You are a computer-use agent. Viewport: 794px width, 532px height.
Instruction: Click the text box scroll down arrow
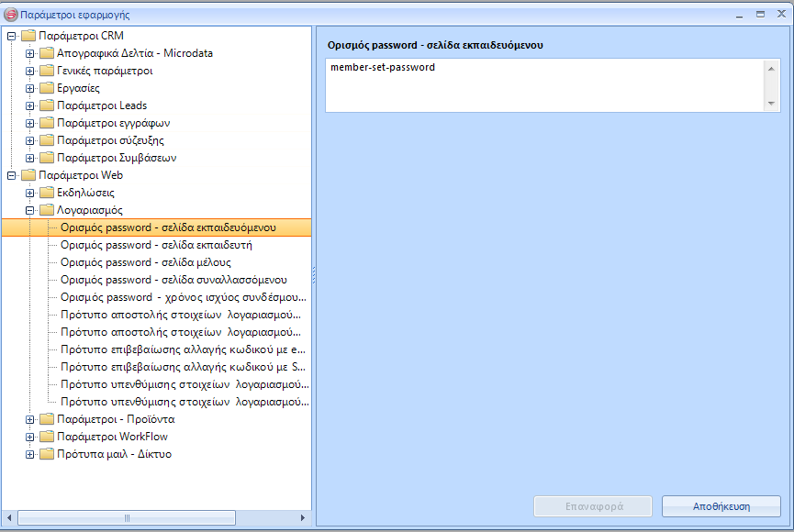click(x=772, y=105)
